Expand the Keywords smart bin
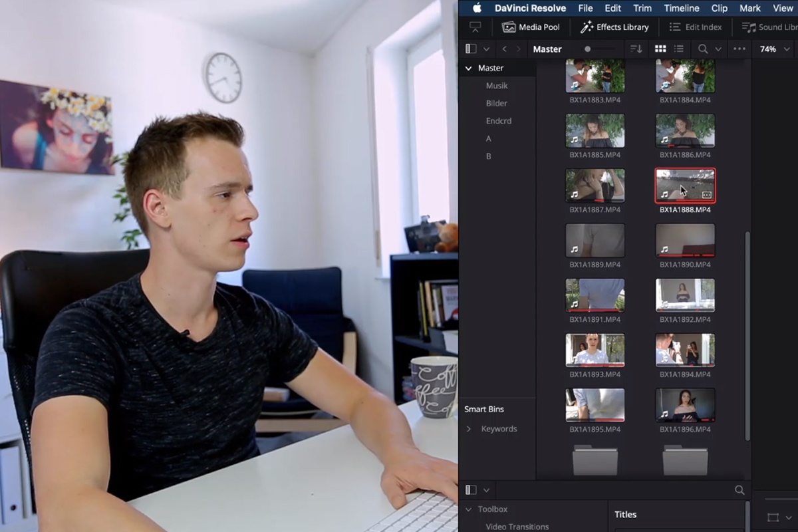 click(469, 429)
